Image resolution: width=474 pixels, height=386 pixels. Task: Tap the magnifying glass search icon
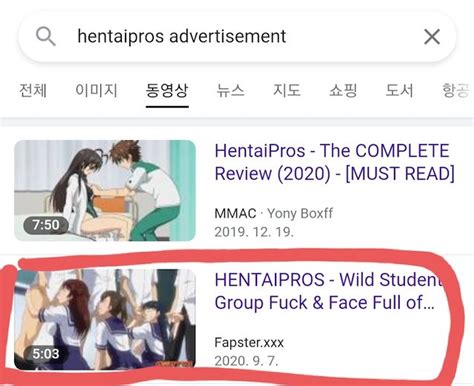tap(46, 36)
